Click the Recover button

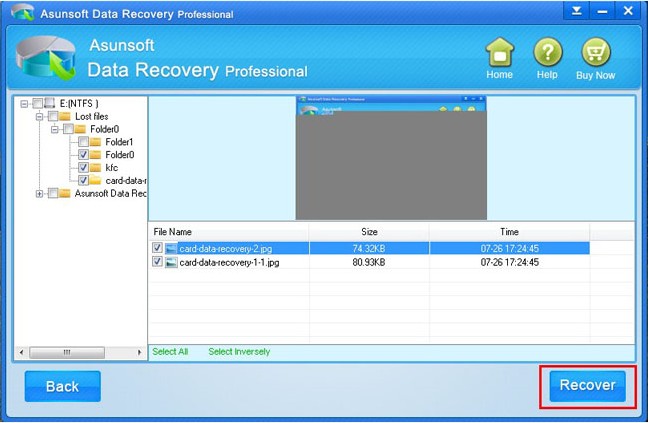[587, 386]
